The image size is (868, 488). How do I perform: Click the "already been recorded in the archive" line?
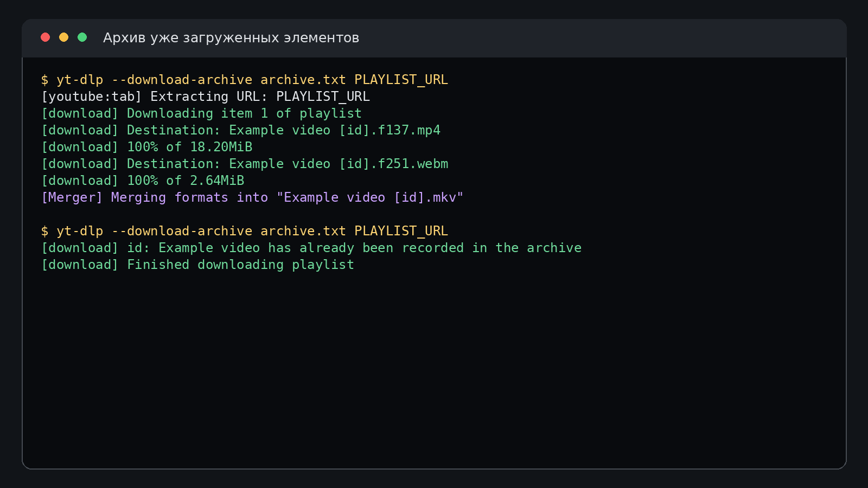(x=311, y=248)
